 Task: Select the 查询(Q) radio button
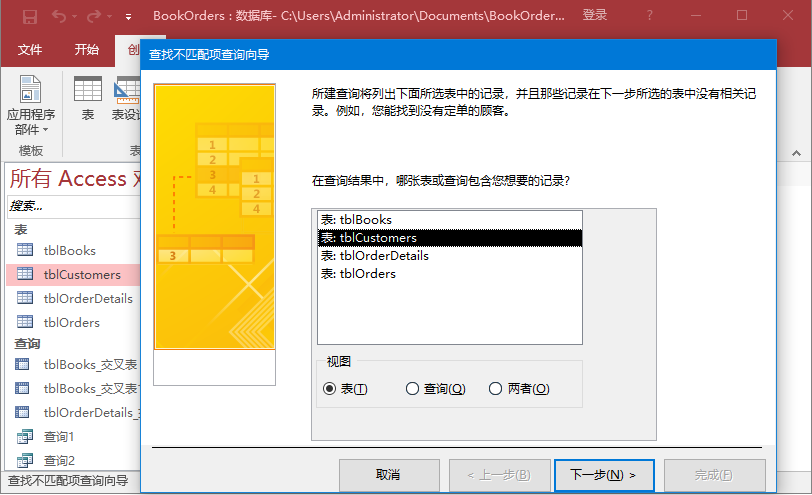pyautogui.click(x=412, y=389)
